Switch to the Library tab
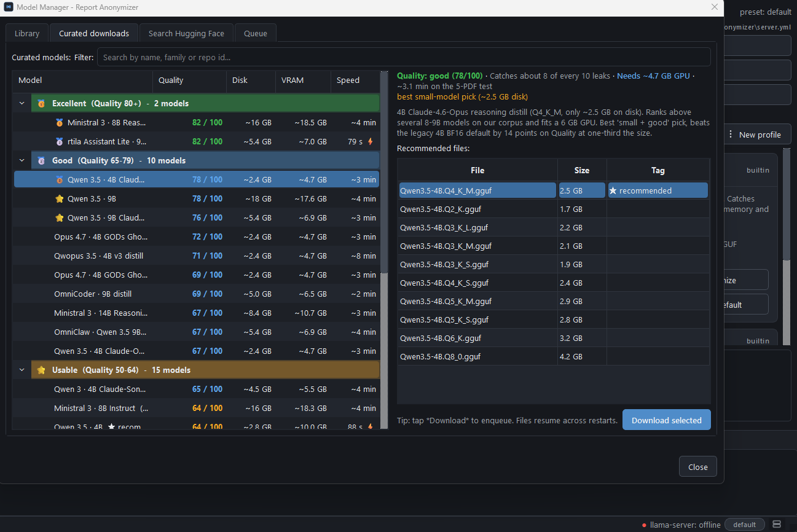Viewport: 797px width, 532px height. pos(27,33)
